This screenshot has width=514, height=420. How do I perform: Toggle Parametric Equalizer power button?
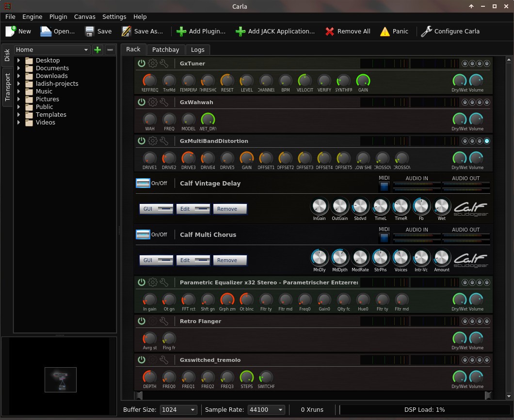coord(141,282)
